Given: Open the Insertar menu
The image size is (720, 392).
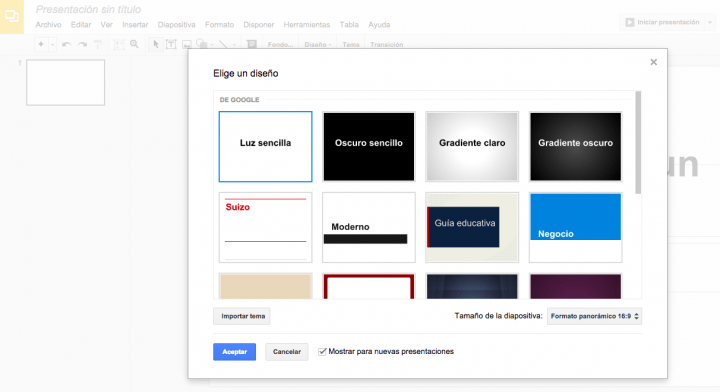Looking at the screenshot, I should click(x=135, y=25).
